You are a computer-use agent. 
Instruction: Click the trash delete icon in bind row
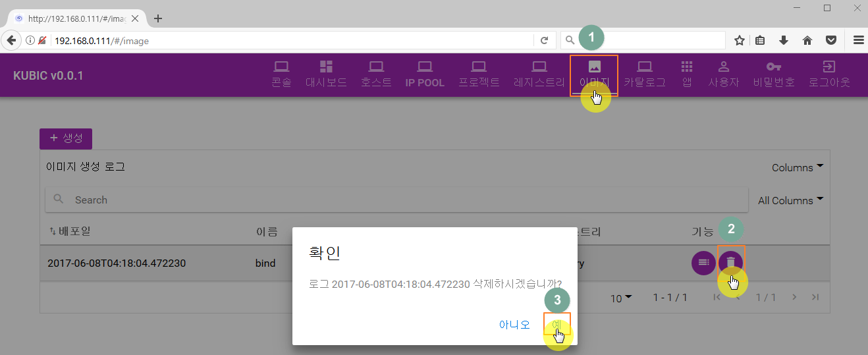point(730,263)
